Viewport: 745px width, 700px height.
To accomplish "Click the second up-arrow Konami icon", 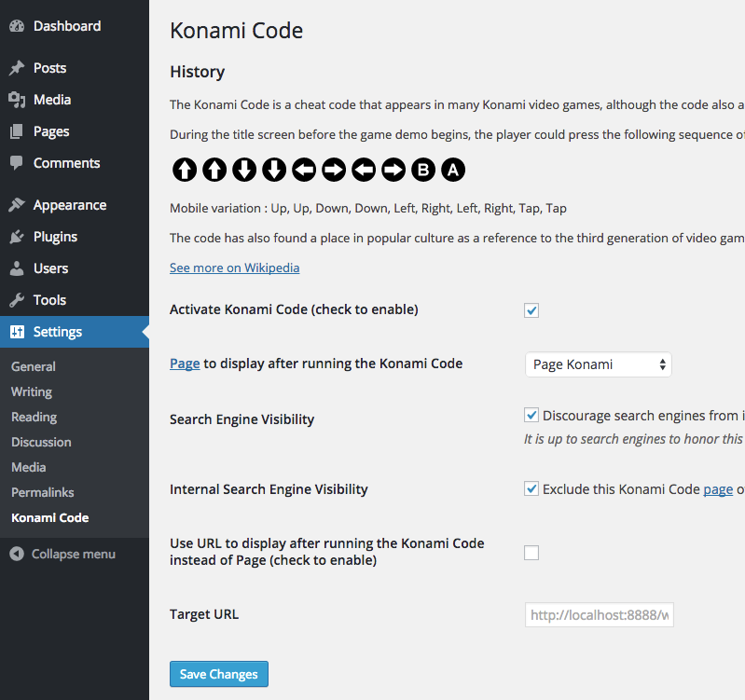I will pyautogui.click(x=214, y=170).
